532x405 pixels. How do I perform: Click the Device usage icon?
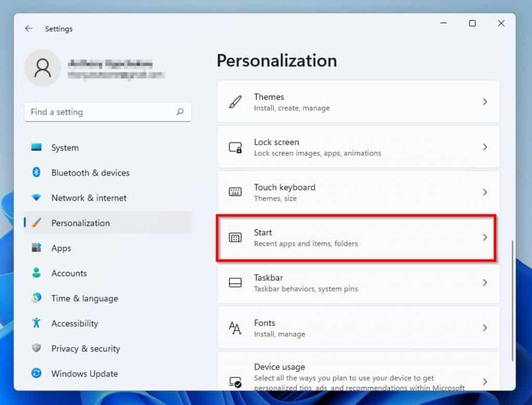pos(235,382)
